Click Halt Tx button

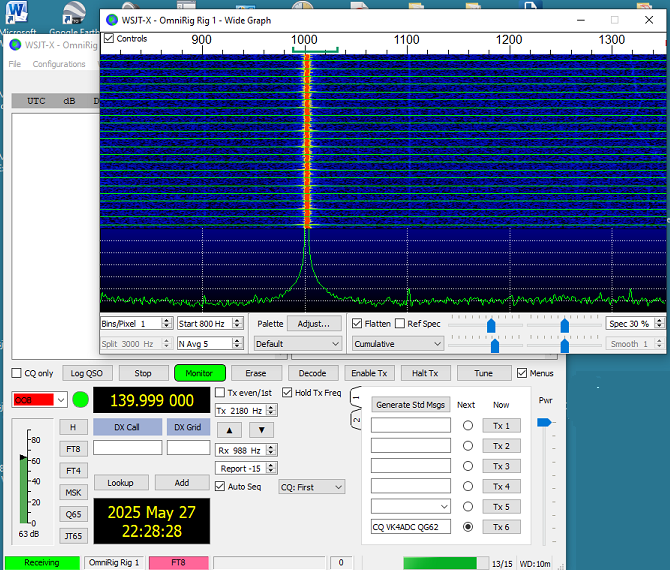(x=425, y=373)
